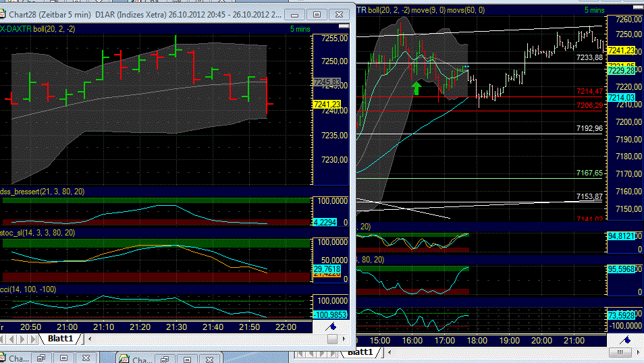Select the stoc_sl(14, 3, 3, 80, 20) indicator label
This screenshot has height=363, width=644.
[x=37, y=233]
